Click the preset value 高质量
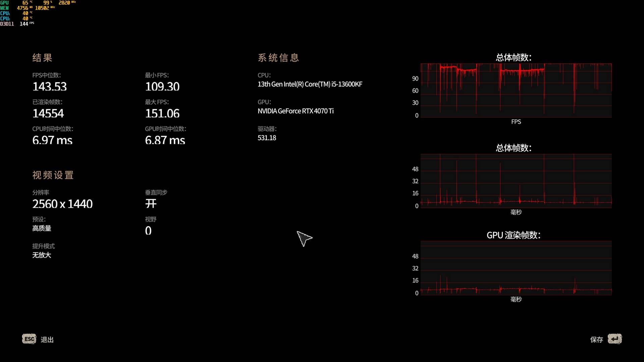The width and height of the screenshot is (644, 362). point(42,228)
